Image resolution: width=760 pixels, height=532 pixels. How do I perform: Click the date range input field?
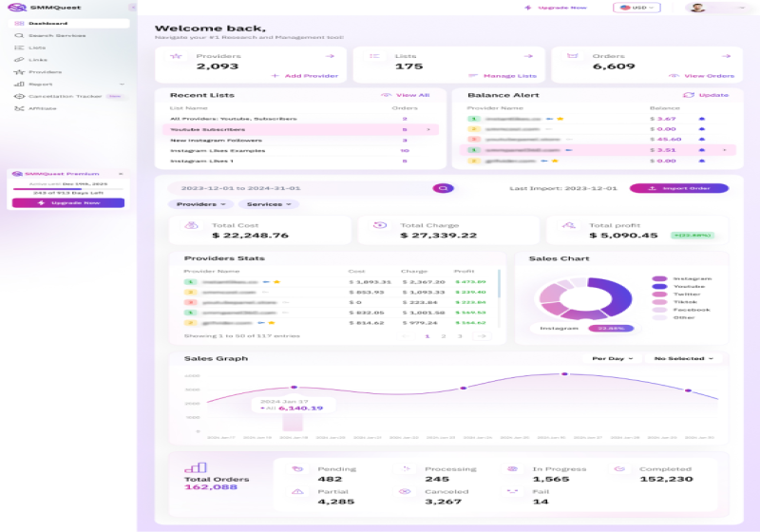click(x=294, y=188)
